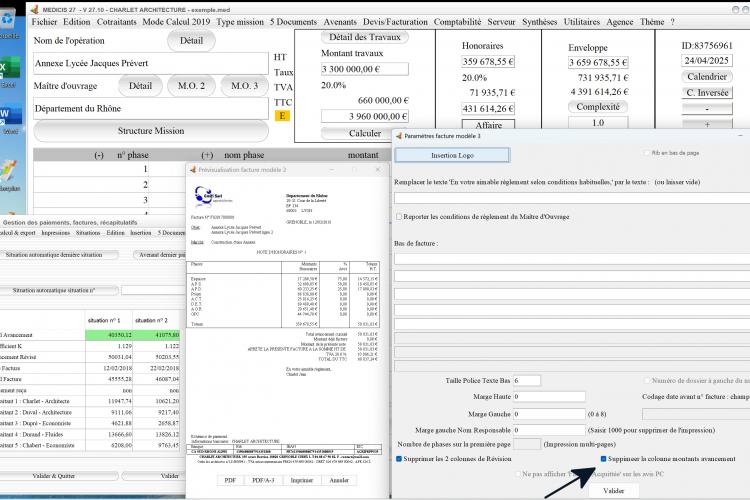
Task: Open the Type mission menu
Action: pyautogui.click(x=240, y=22)
